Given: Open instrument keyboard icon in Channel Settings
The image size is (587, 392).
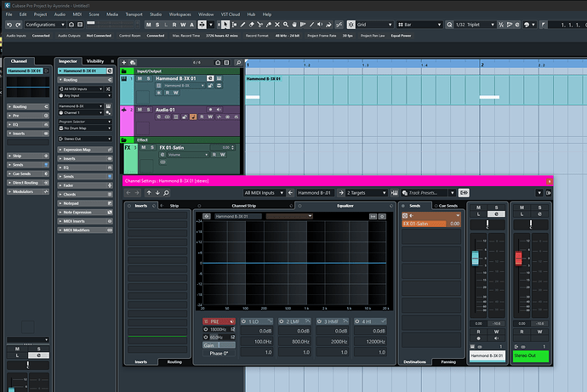Looking at the screenshot, I should tap(394, 193).
